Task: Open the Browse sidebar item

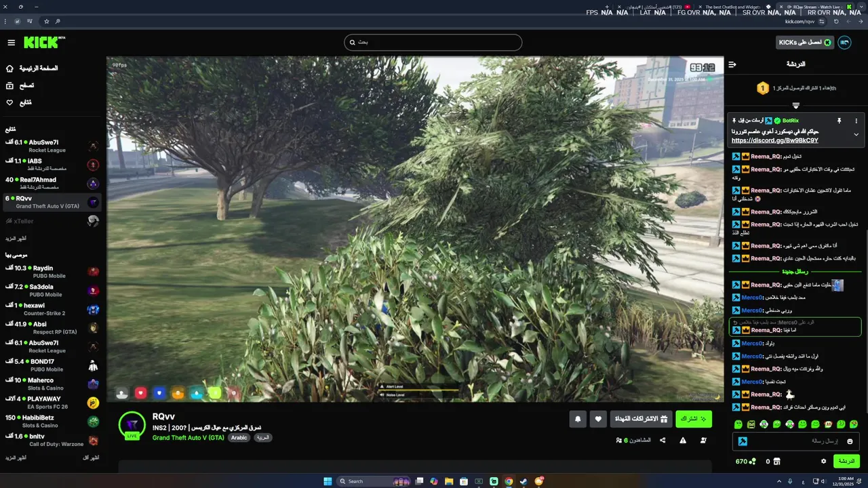Action: click(x=20, y=85)
